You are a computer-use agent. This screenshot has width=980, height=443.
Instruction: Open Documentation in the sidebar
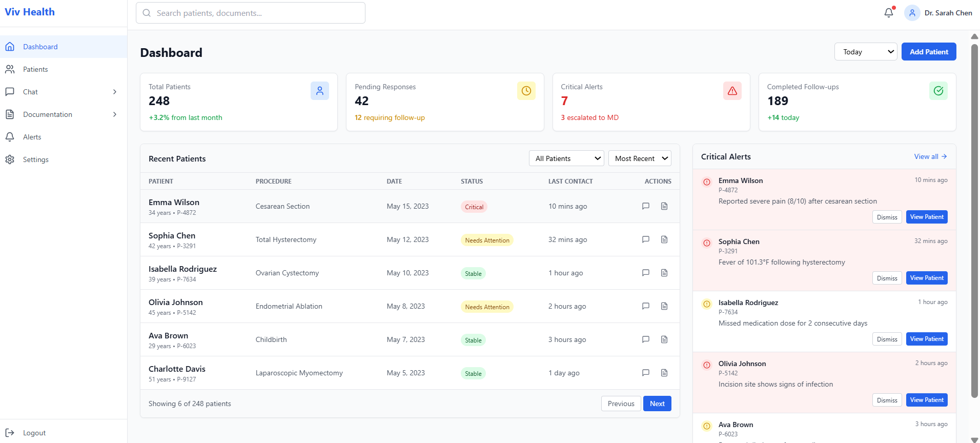[64, 114]
